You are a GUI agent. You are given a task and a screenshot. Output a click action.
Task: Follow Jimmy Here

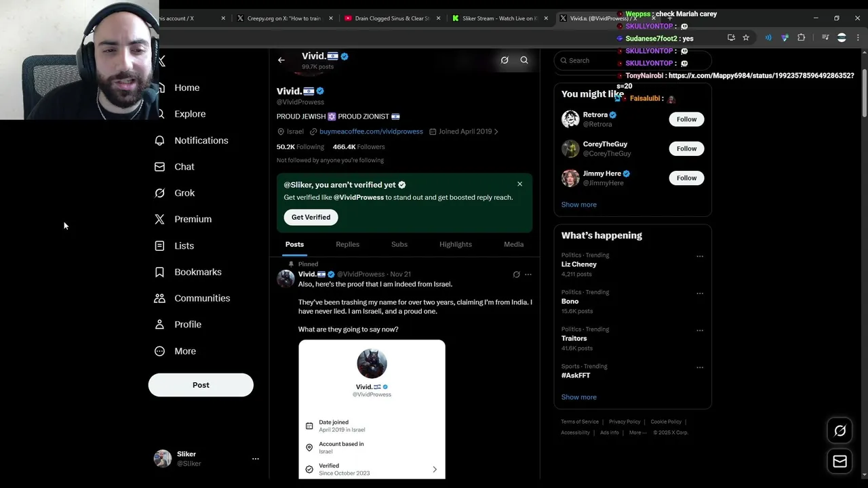pyautogui.click(x=686, y=178)
